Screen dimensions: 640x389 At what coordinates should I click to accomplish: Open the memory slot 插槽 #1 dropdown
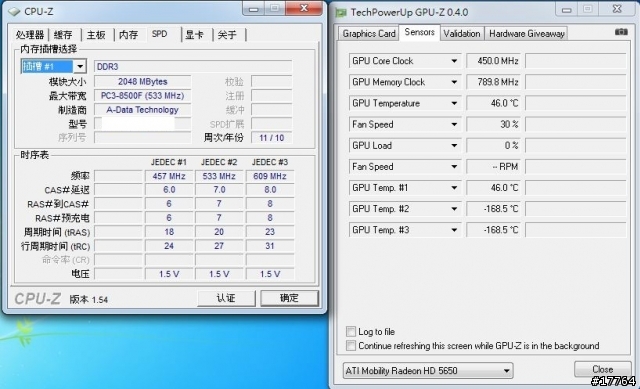point(80,66)
